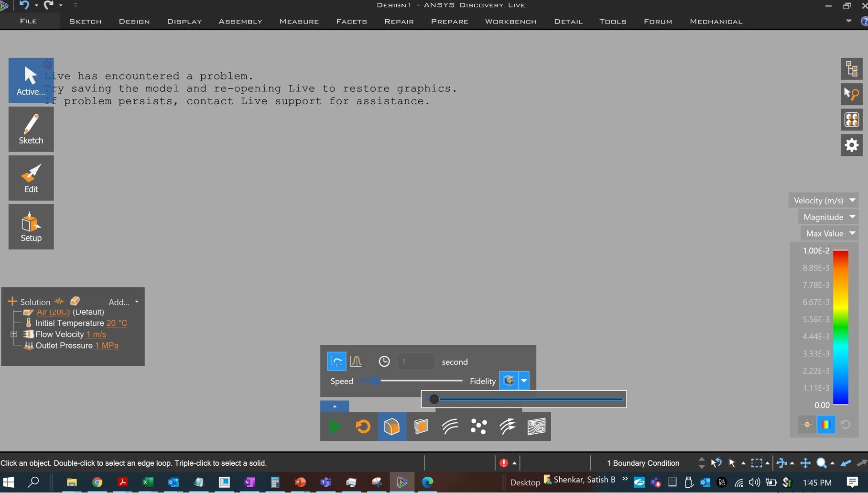
Task: Click the simulation time seconds field
Action: pos(416,362)
